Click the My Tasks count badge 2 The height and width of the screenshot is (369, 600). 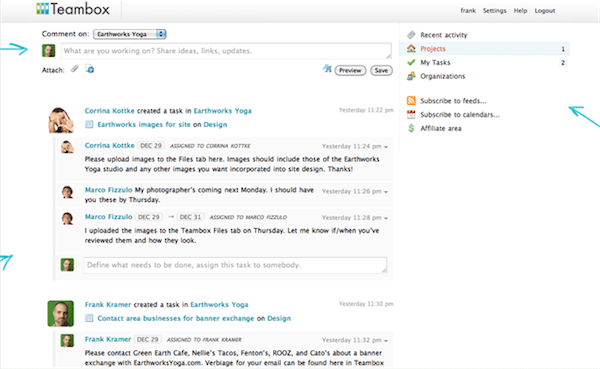(x=563, y=62)
